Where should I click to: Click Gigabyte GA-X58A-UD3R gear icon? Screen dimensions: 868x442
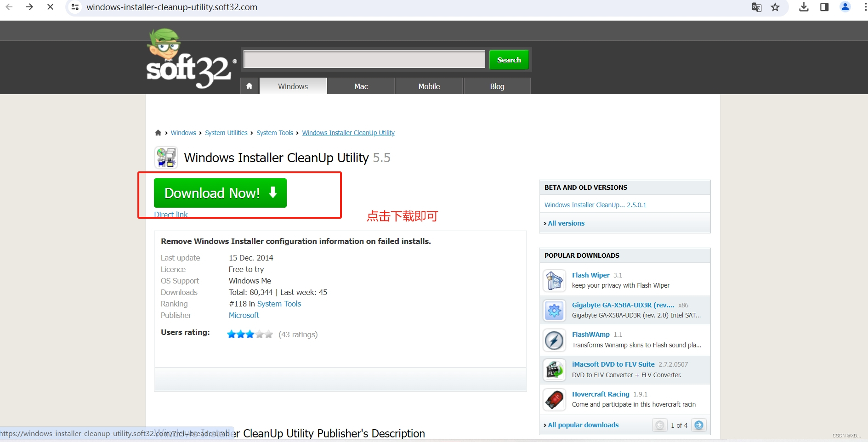point(554,311)
